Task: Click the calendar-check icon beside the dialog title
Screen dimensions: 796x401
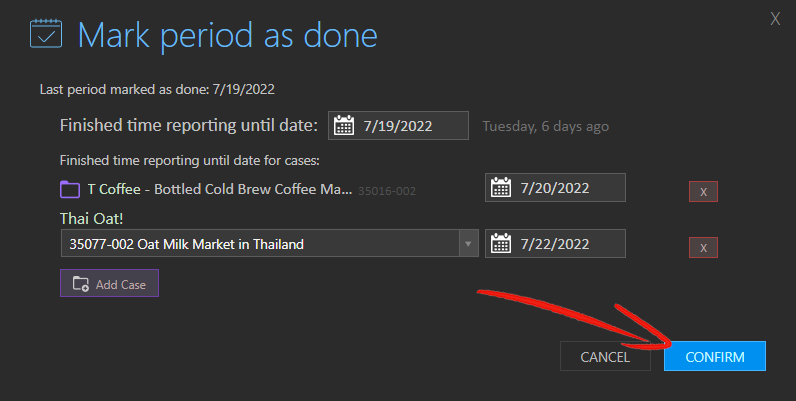Action: (x=46, y=34)
